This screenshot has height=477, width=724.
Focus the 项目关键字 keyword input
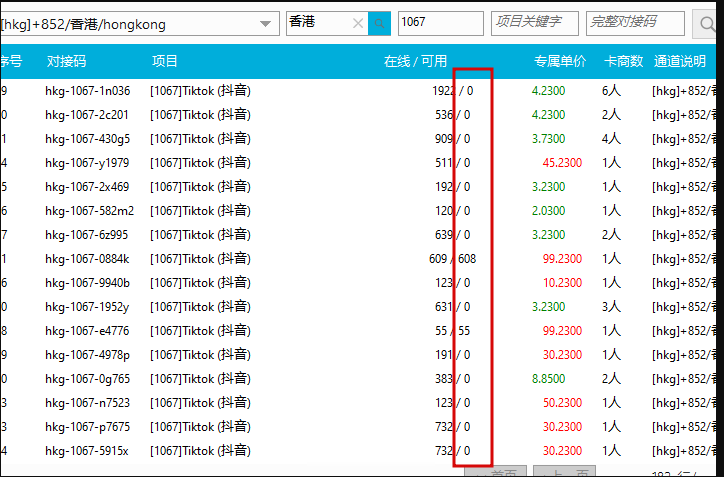tap(535, 24)
